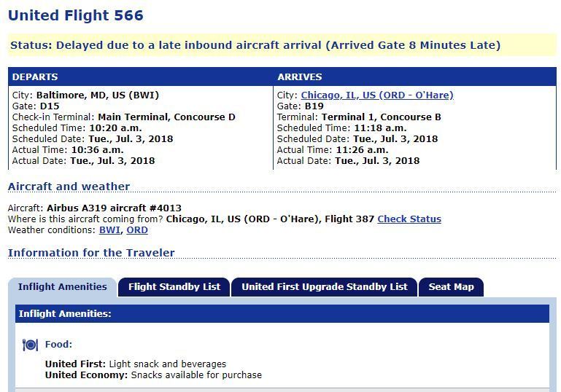The width and height of the screenshot is (561, 392).
Task: Open the Seat Map tab
Action: tap(451, 287)
